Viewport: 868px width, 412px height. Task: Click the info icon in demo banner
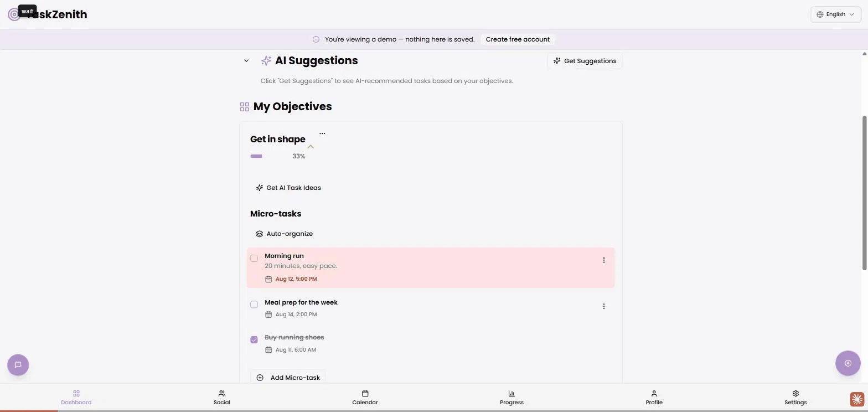pos(316,39)
